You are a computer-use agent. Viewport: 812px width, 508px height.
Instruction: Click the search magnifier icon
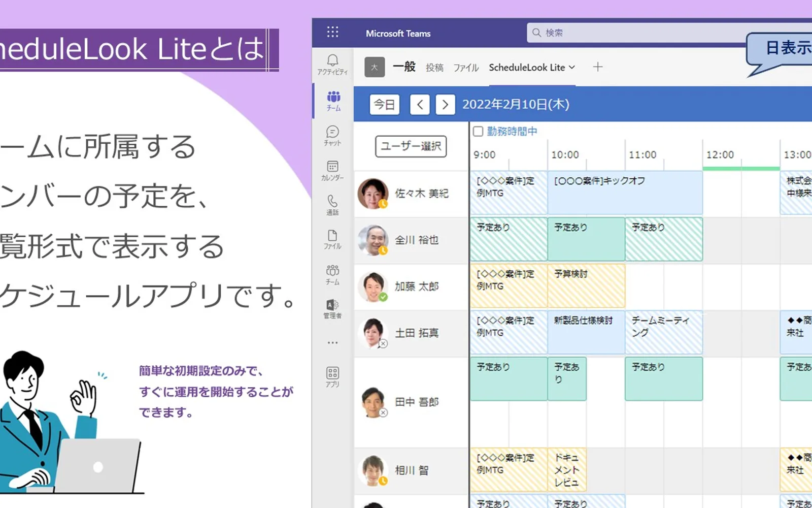536,33
